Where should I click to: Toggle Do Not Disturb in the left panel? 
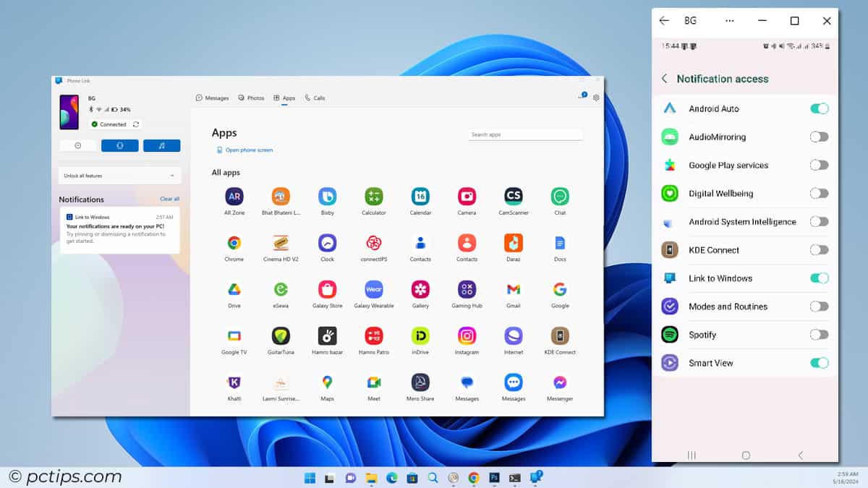(x=77, y=145)
